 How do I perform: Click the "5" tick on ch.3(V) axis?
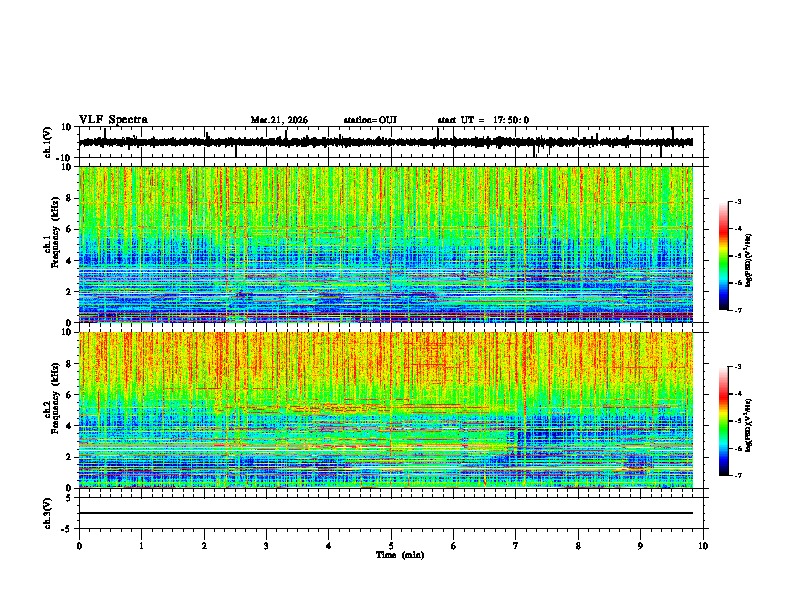click(70, 498)
